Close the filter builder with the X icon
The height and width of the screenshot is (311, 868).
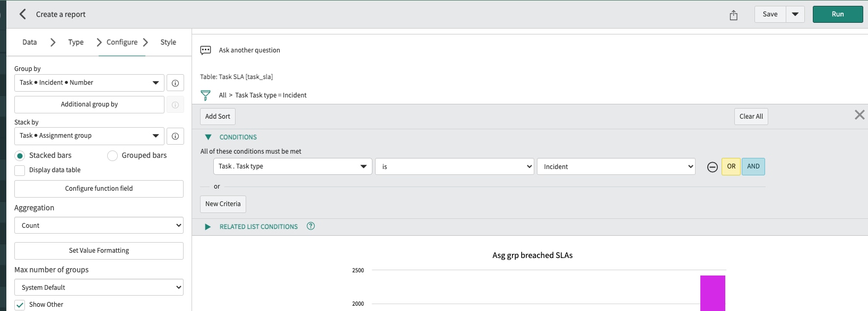coord(860,115)
